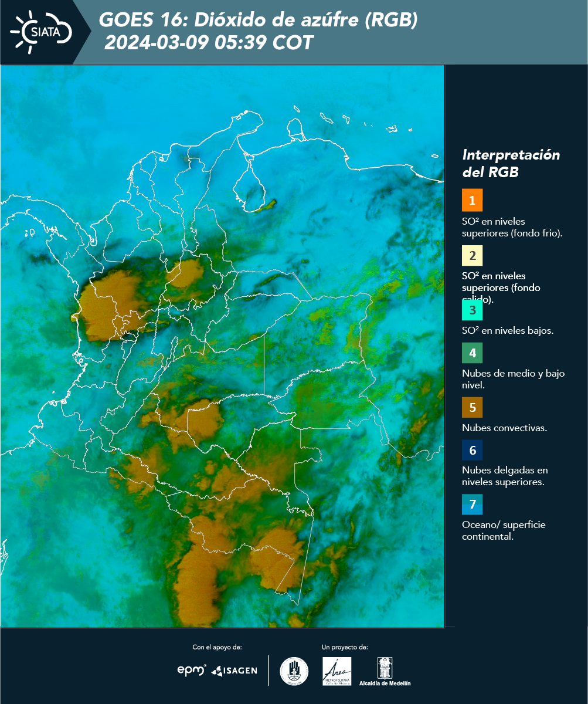Click the label 'Nubes delgadas en niveles superiores.'
Image resolution: width=588 pixels, height=704 pixels.
504,476
